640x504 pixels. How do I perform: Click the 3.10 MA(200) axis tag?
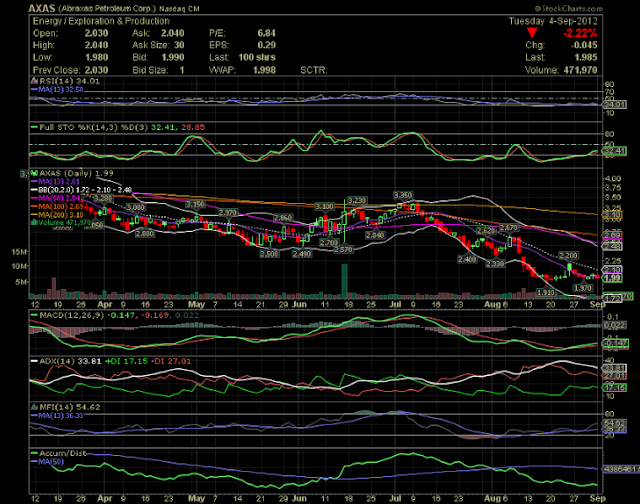pyautogui.click(x=612, y=215)
